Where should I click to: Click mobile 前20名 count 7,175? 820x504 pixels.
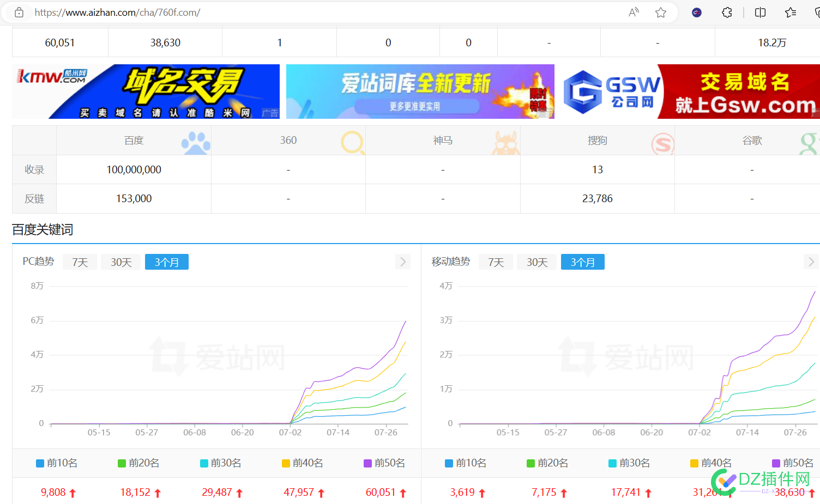click(544, 492)
